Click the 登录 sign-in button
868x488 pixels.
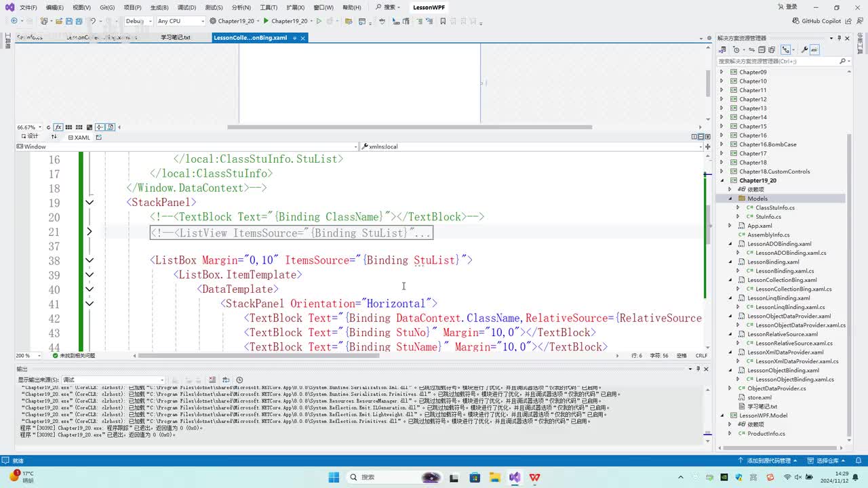click(x=787, y=7)
